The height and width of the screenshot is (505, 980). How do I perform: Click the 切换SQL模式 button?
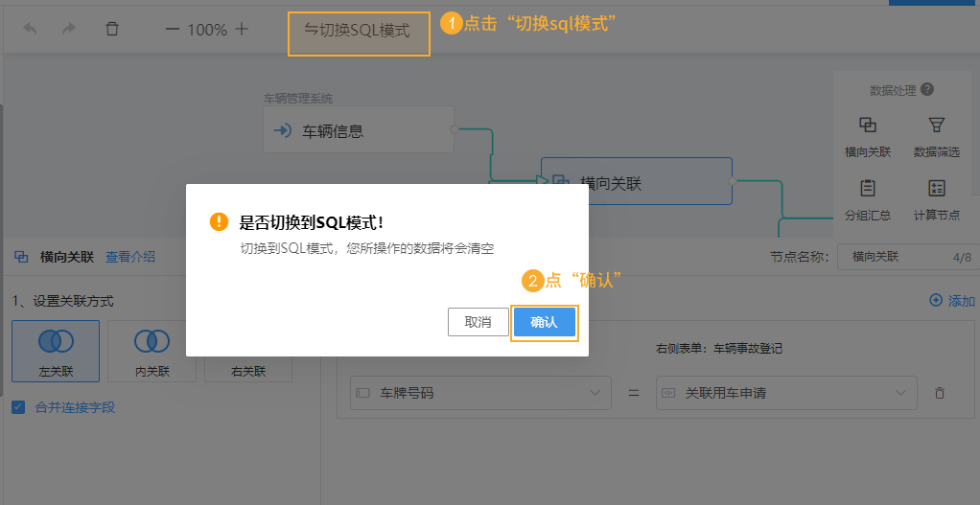358,30
